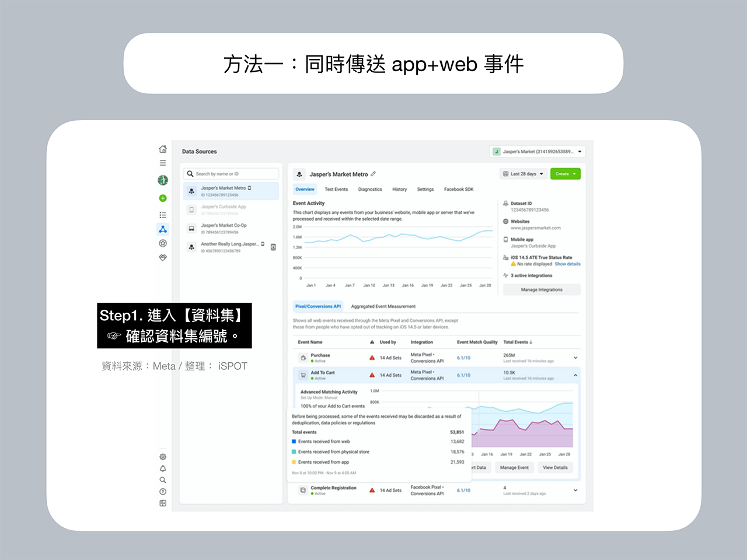Click the yellow warning icon near No rate displayed
This screenshot has height=560, width=747.
[514, 264]
